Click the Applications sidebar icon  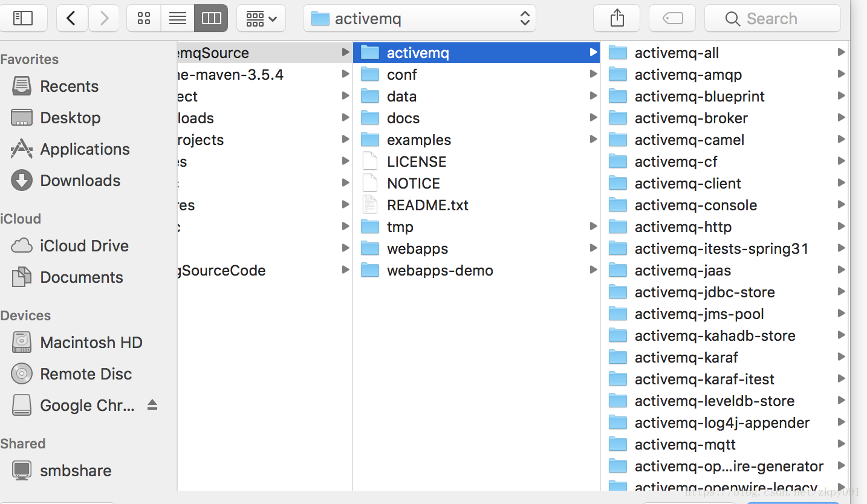coord(22,149)
